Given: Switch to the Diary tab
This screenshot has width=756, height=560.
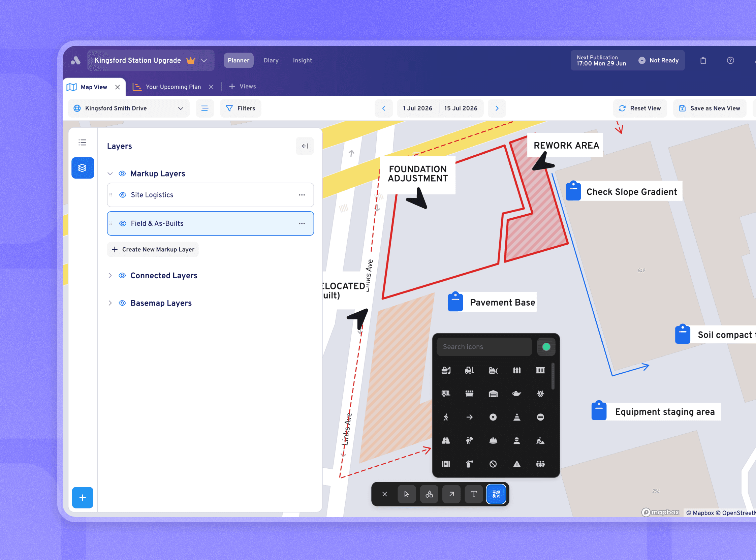Looking at the screenshot, I should tap(271, 60).
